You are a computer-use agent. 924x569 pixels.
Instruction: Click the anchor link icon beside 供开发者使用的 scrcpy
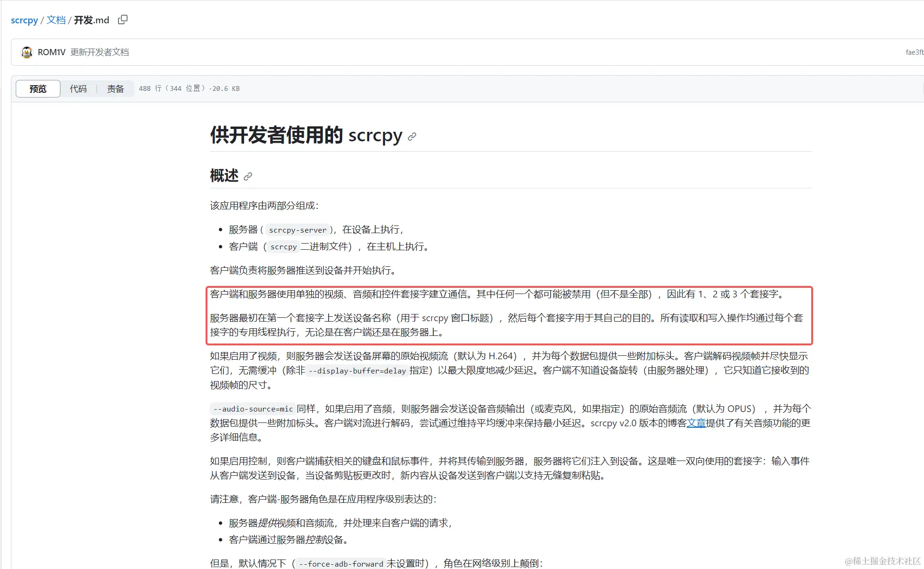click(x=412, y=137)
